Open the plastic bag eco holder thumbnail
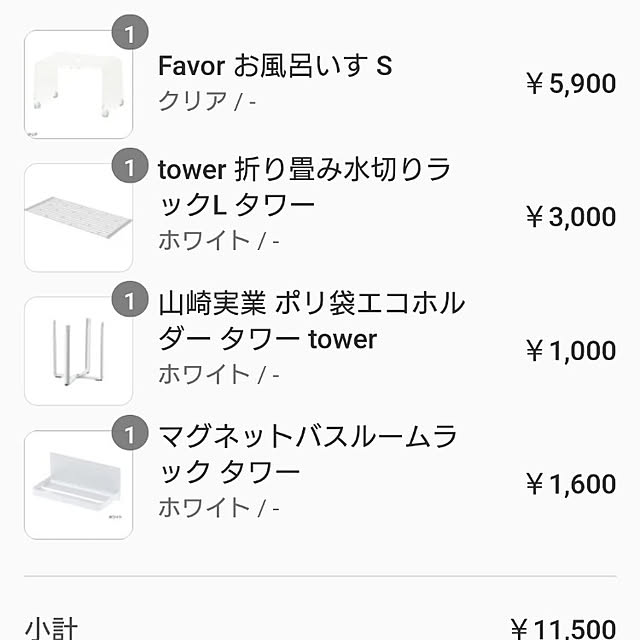The height and width of the screenshot is (640, 640). (x=78, y=351)
